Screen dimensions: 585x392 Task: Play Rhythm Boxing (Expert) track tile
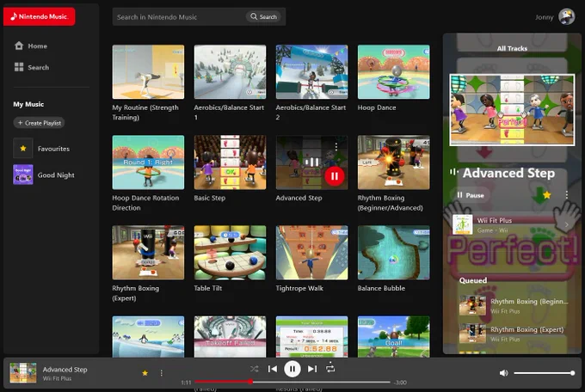(x=148, y=253)
